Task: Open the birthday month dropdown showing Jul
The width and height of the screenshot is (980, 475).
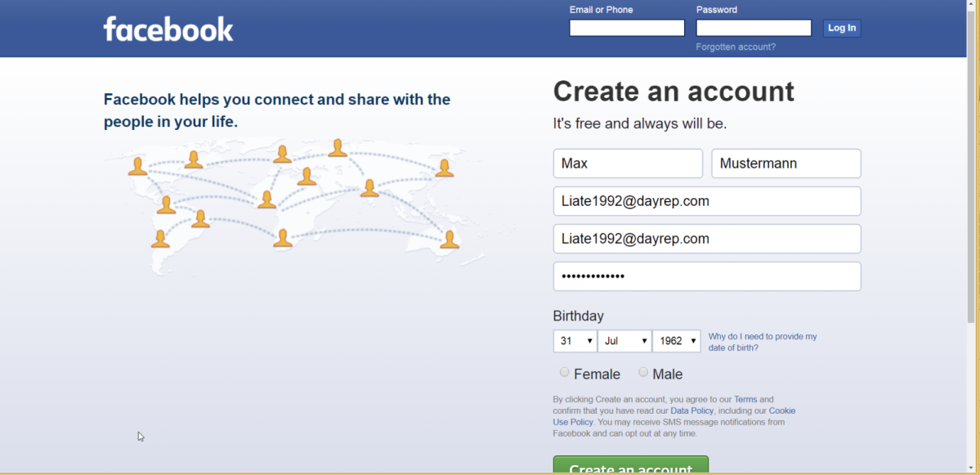Action: pyautogui.click(x=624, y=341)
